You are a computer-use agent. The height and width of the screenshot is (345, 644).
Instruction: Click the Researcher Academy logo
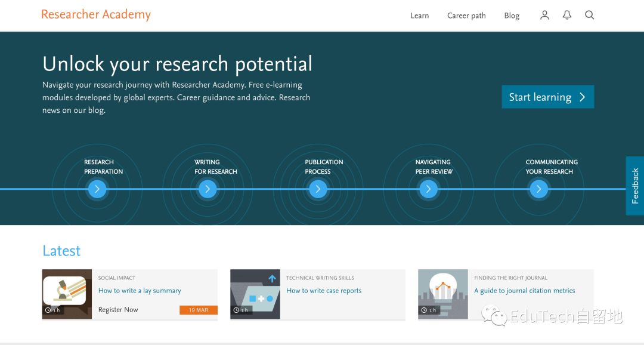[x=95, y=14]
